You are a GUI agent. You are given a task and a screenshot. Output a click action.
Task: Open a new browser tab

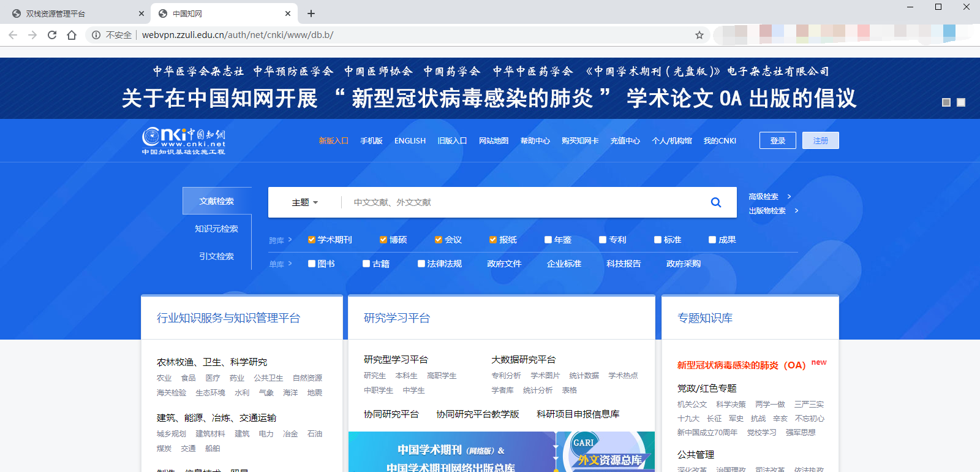(x=311, y=13)
